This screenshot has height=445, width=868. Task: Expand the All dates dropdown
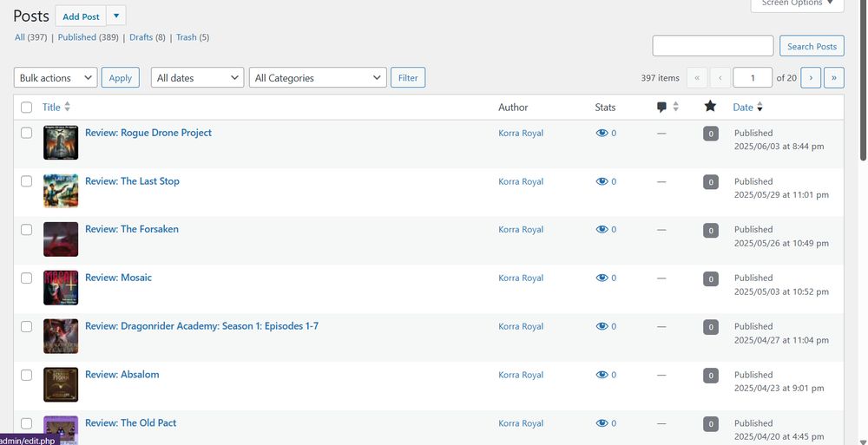click(x=198, y=78)
